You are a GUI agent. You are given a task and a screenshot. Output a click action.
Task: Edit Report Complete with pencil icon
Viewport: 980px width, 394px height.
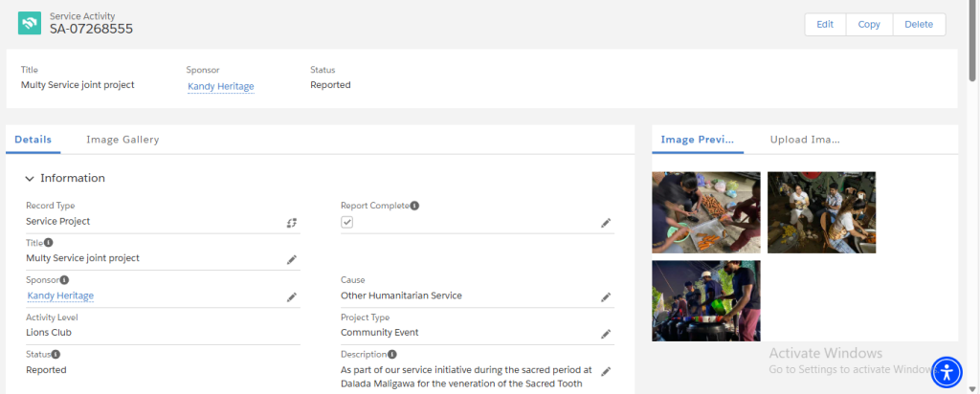(x=606, y=222)
